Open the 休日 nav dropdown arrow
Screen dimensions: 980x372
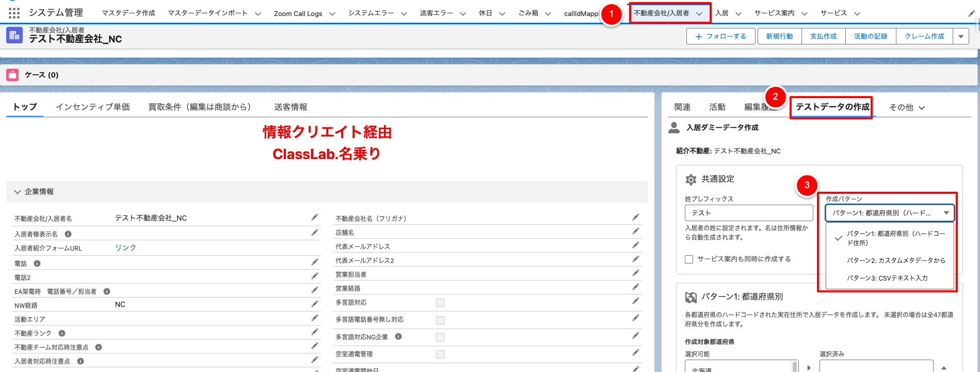pyautogui.click(x=502, y=13)
